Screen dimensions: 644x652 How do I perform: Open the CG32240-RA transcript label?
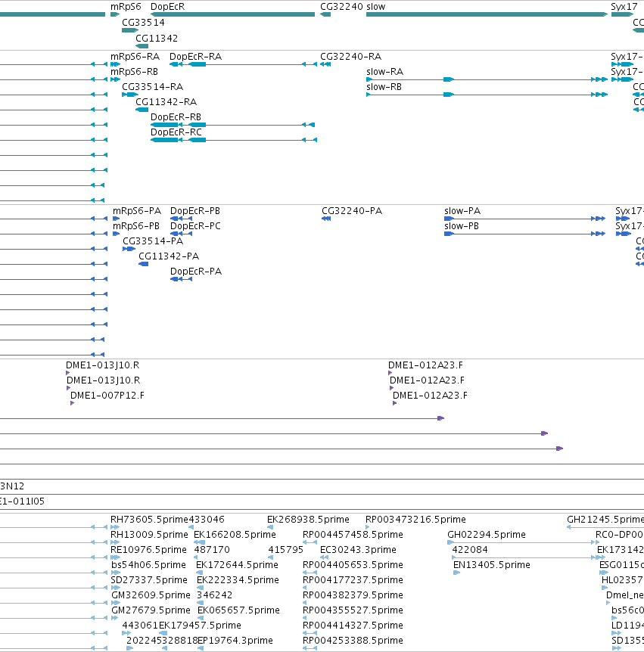coord(350,57)
